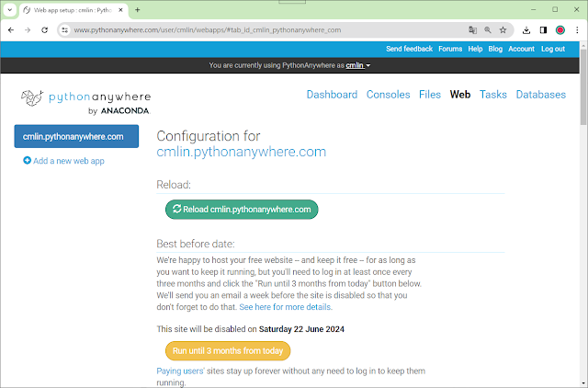
Task: Open the Consoles tab
Action: click(x=388, y=95)
